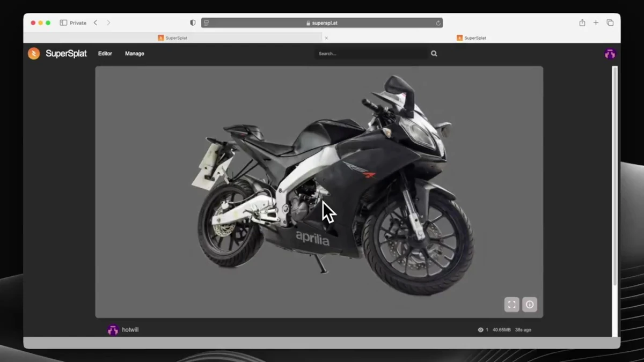Click the SuperSplat orange logo icon
This screenshot has width=644, height=362.
pos(34,54)
